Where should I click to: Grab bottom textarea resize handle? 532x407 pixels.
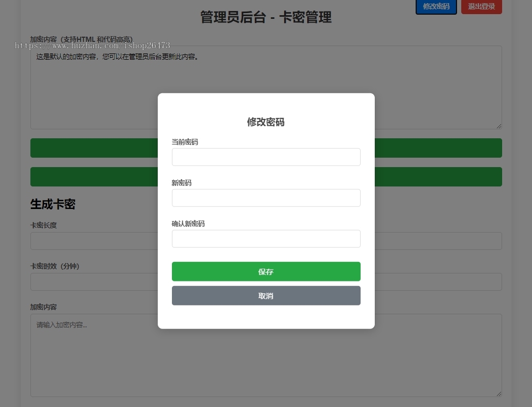(499, 394)
